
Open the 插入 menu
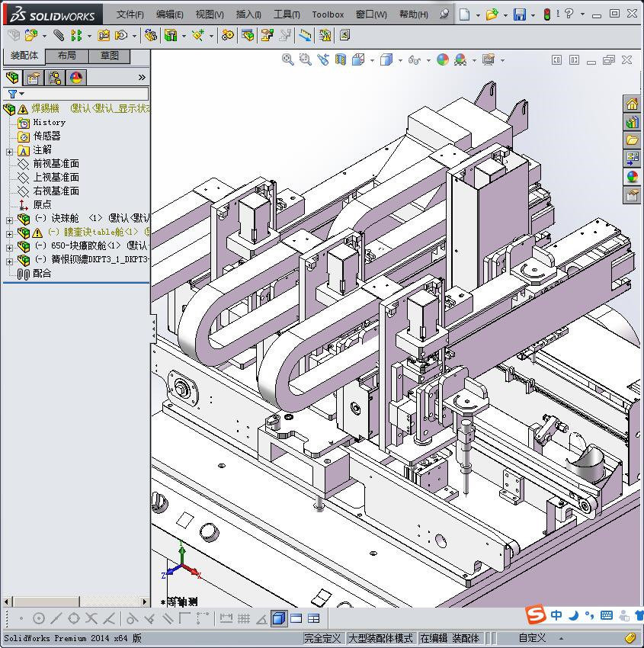pos(248,14)
